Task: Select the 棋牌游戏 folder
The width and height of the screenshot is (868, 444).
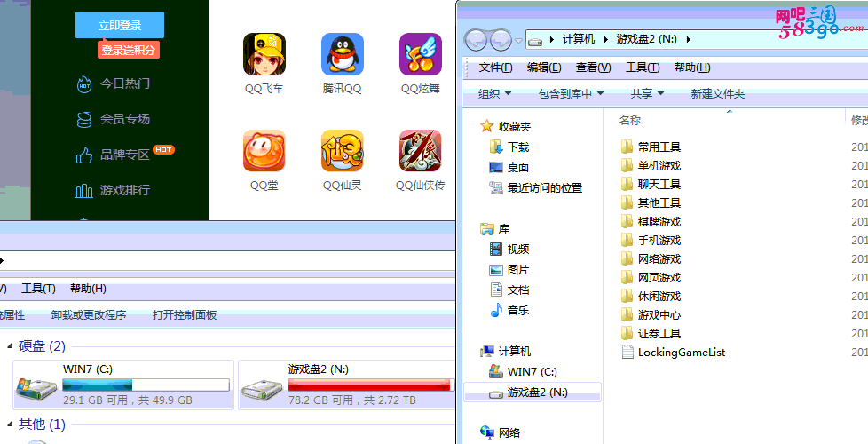Action: click(651, 221)
